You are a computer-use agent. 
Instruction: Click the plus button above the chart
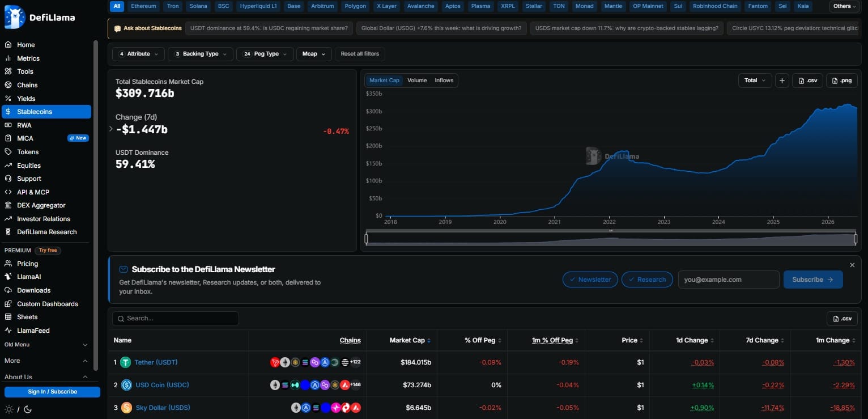pyautogui.click(x=782, y=81)
